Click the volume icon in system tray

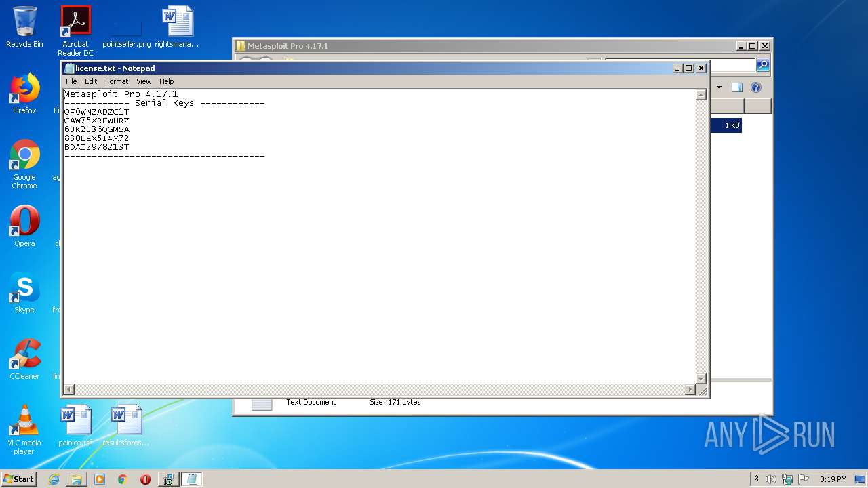[771, 479]
